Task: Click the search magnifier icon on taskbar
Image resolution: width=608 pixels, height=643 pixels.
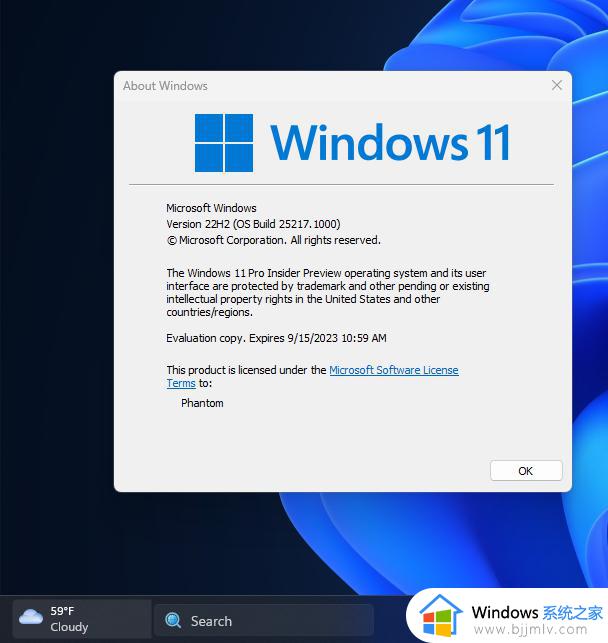Action: coord(173,620)
